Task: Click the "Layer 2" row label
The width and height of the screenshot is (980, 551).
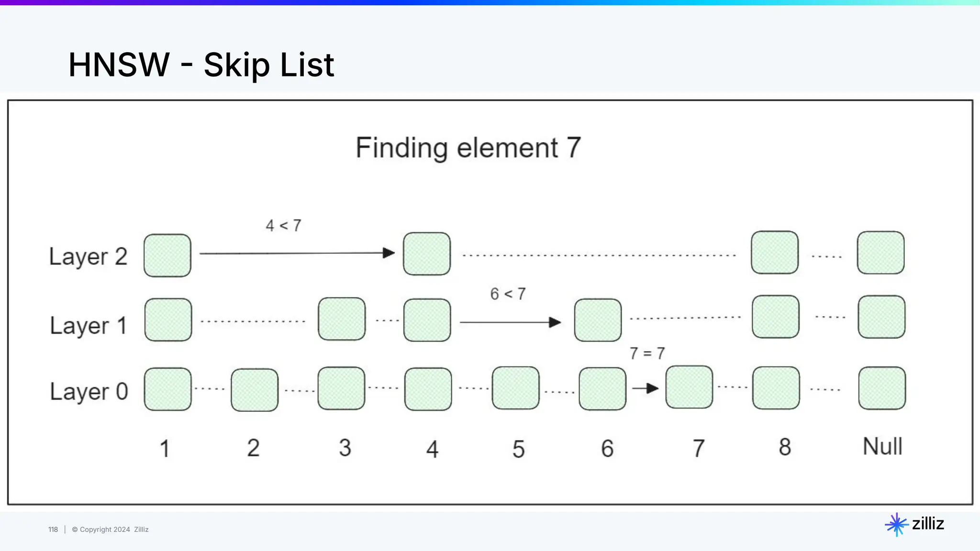Action: click(88, 257)
